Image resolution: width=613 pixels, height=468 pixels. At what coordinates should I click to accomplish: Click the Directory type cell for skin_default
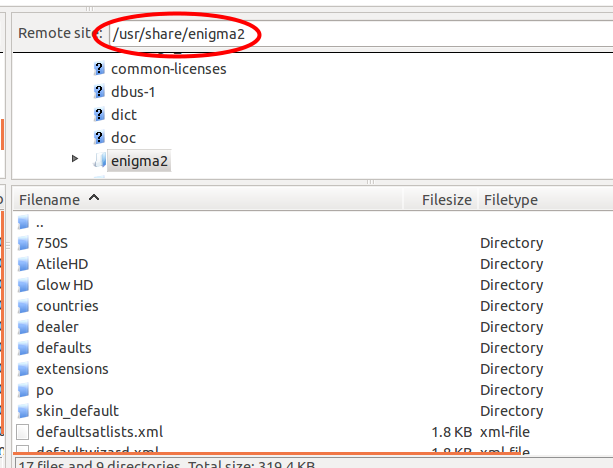tap(511, 411)
